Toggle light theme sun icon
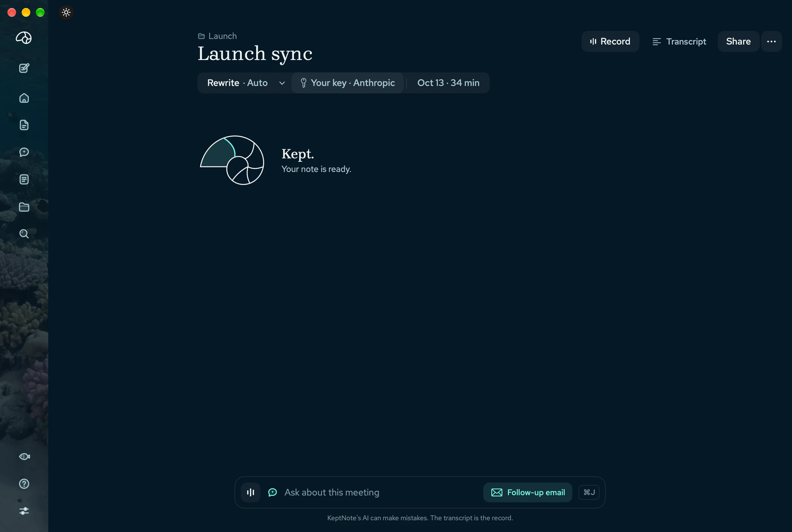Screen dimensions: 792x532 66,13
